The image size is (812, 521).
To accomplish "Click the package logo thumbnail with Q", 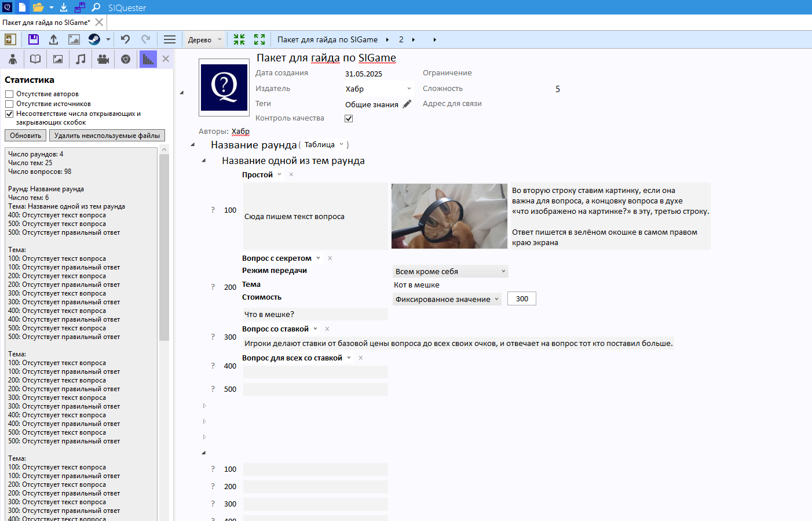I will point(224,88).
